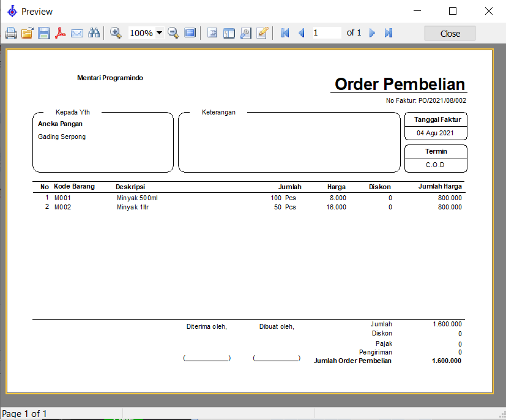Send the report by email envelope icon
The width and height of the screenshot is (506, 420).
[77, 33]
